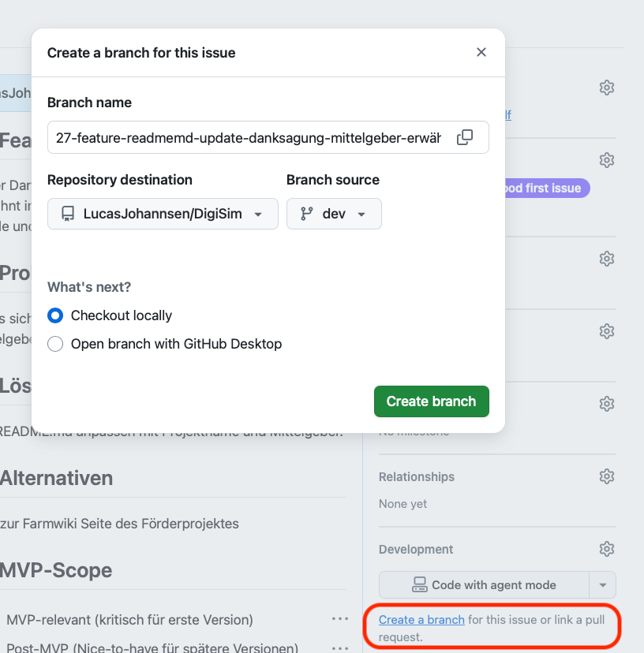Expand the Repository destination dropdown
This screenshot has width=644, height=653.
click(163, 214)
